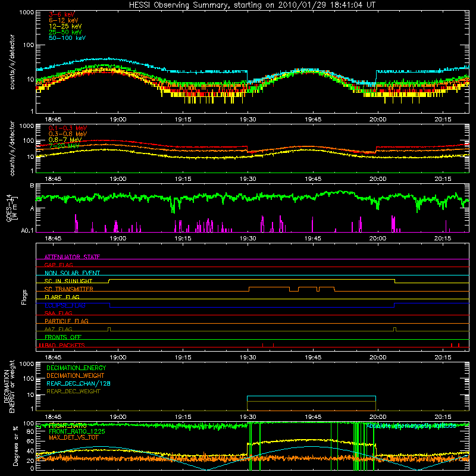
Task: Select the red 3-6 keV legend label
Action: pos(62,14)
